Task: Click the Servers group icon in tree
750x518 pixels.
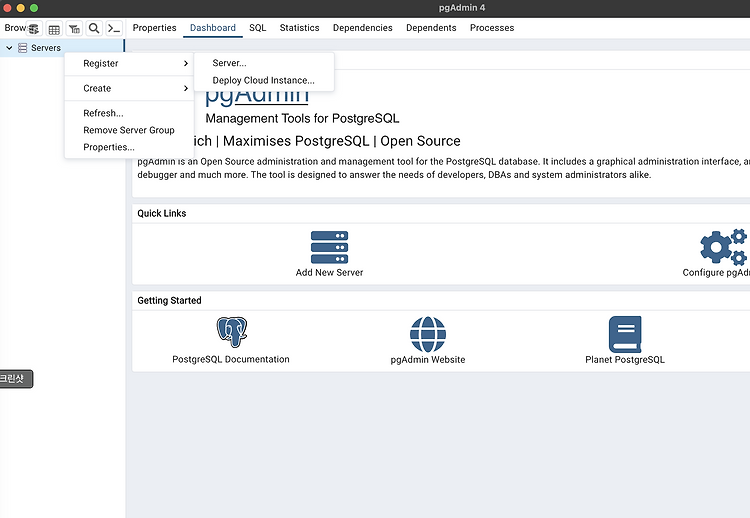Action: [22, 48]
